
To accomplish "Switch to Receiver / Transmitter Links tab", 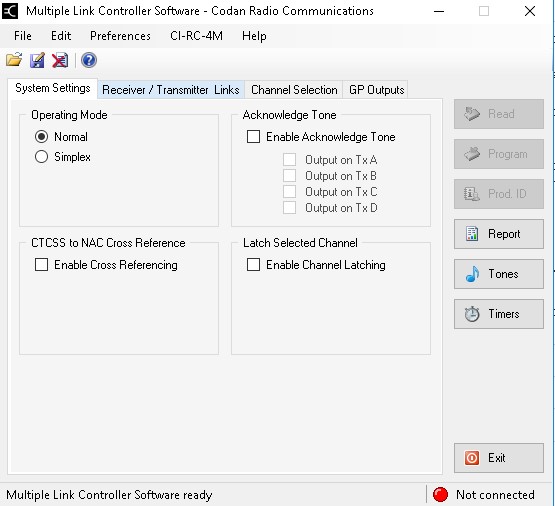I will pos(171,90).
